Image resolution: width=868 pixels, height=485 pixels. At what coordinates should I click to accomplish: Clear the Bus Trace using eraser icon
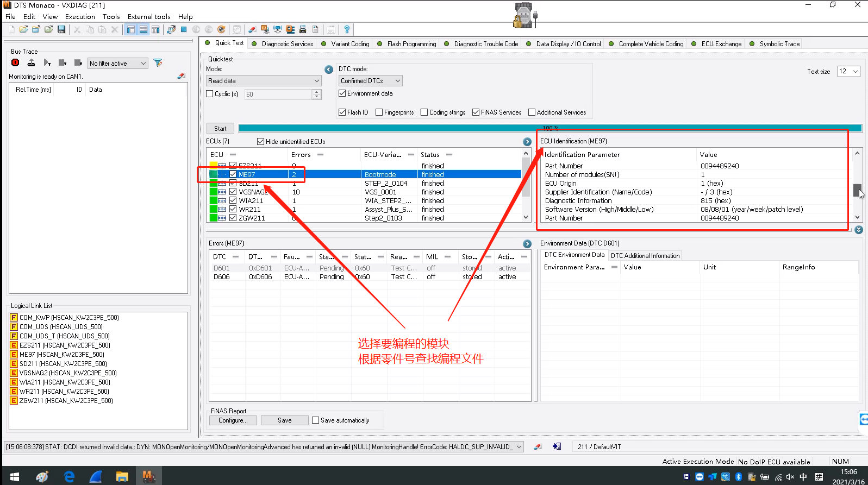[182, 76]
